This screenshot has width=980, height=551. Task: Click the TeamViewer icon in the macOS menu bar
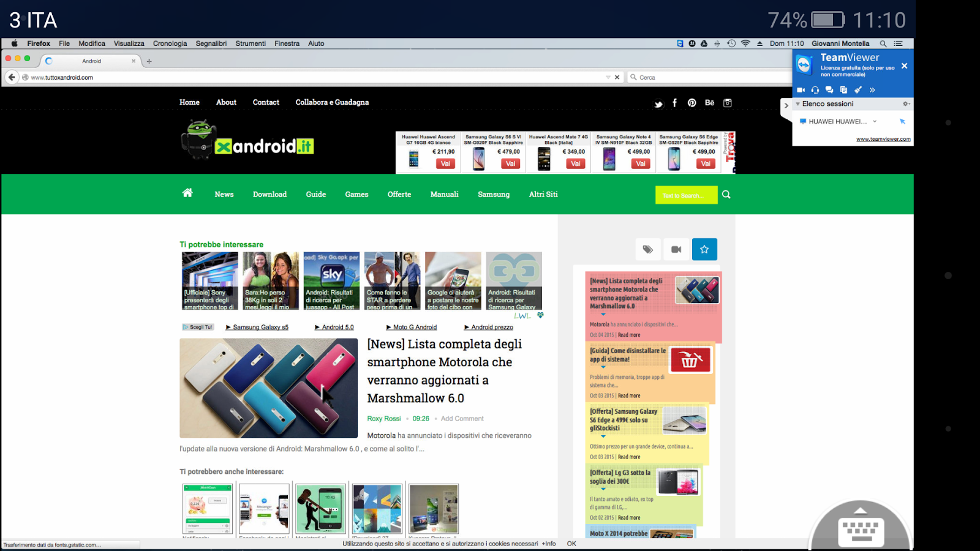pos(680,43)
